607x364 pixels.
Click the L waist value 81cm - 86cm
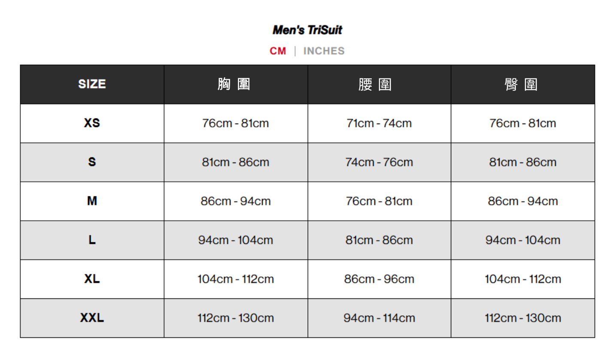(x=379, y=240)
